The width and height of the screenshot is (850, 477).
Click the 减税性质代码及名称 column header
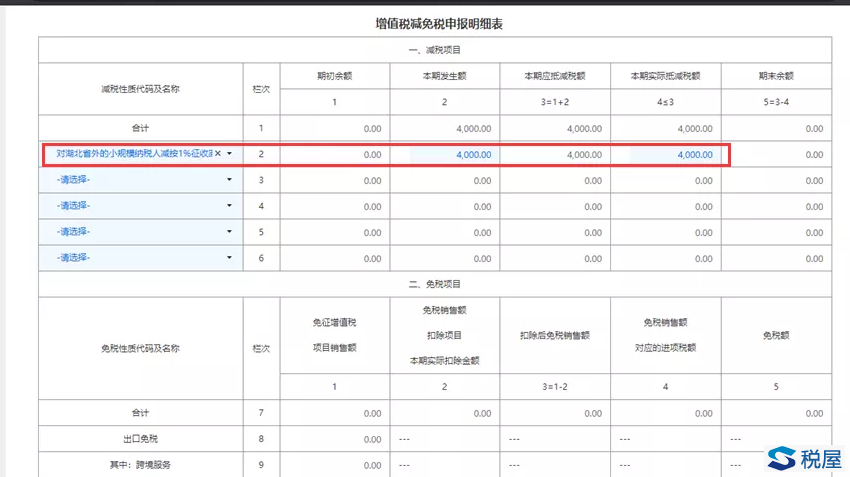pyautogui.click(x=140, y=89)
